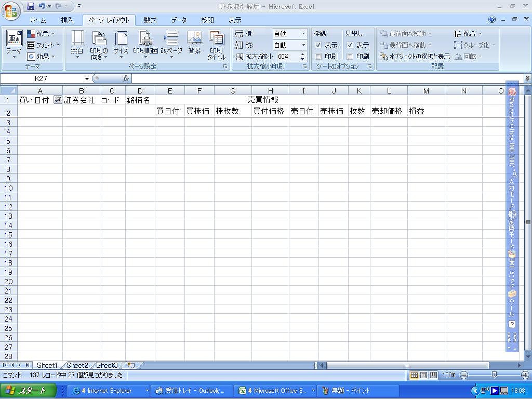This screenshot has width=532, height=399.
Task: Enable 枠線 印刷 gridlines print checkbox
Action: (x=318, y=57)
